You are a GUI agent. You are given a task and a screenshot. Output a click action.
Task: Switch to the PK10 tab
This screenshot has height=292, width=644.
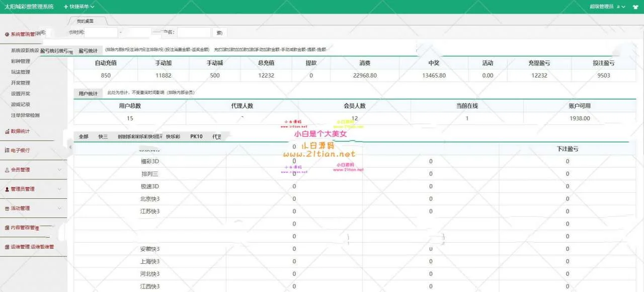click(x=196, y=136)
